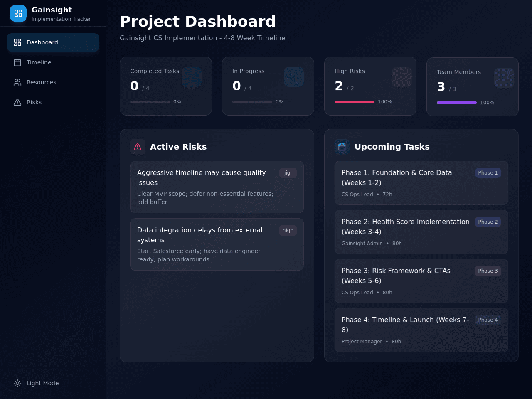Image resolution: width=532 pixels, height=399 pixels.
Task: Open the Aggressive timeline risk card
Action: pos(217,187)
